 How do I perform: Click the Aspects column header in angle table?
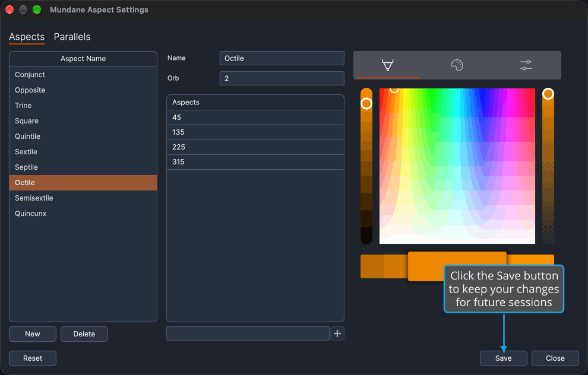pyautogui.click(x=255, y=102)
